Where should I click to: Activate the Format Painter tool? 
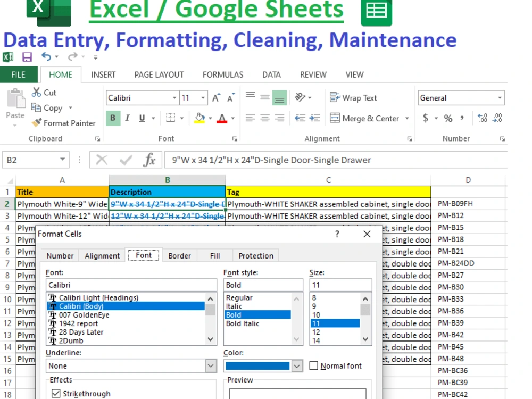pos(63,123)
